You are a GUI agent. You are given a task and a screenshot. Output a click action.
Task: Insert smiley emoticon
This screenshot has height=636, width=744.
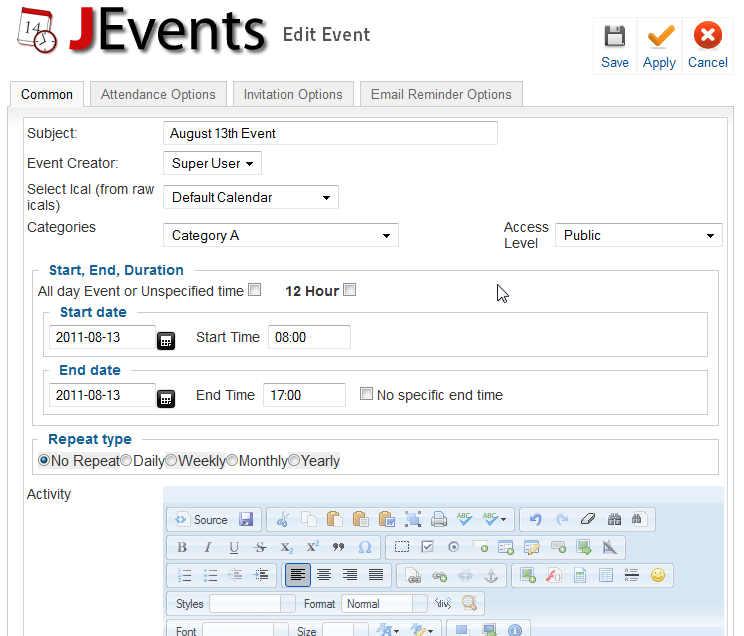tap(658, 575)
